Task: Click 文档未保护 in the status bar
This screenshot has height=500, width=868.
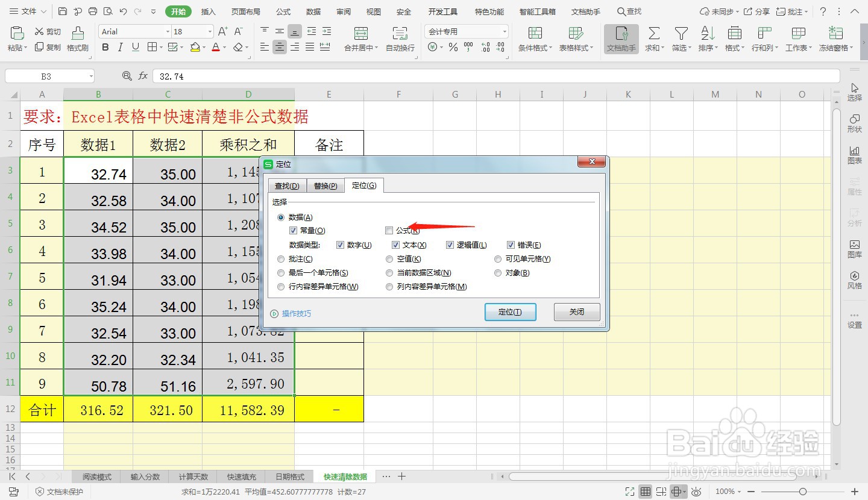Action: click(59, 492)
